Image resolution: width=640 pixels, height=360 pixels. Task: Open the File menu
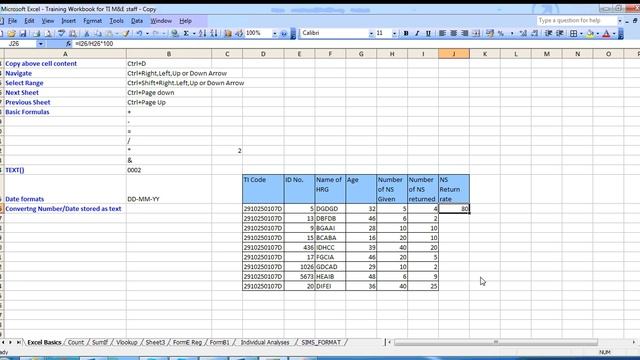click(12, 21)
